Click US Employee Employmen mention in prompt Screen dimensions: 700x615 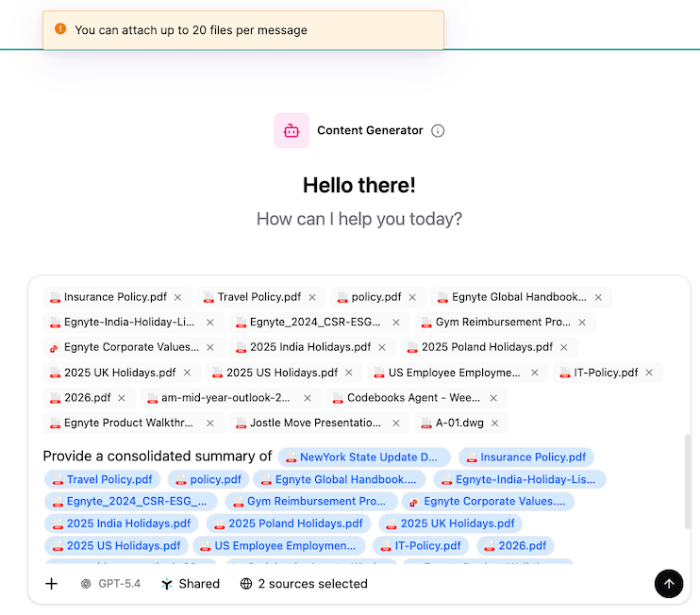tap(279, 546)
